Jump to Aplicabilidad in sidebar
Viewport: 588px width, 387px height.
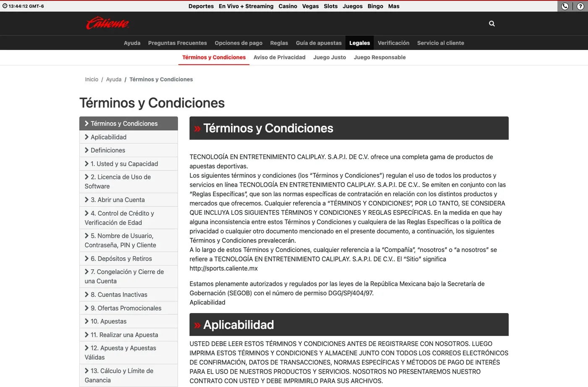[129, 137]
